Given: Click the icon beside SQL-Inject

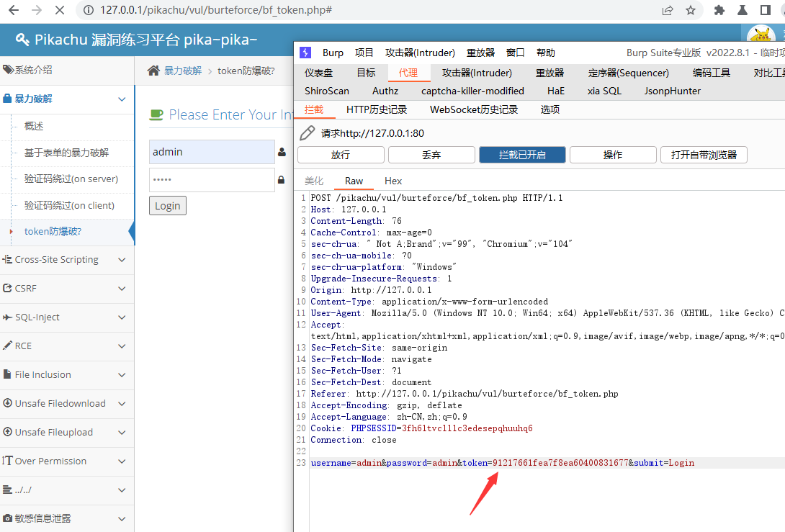Looking at the screenshot, I should [x=7, y=317].
